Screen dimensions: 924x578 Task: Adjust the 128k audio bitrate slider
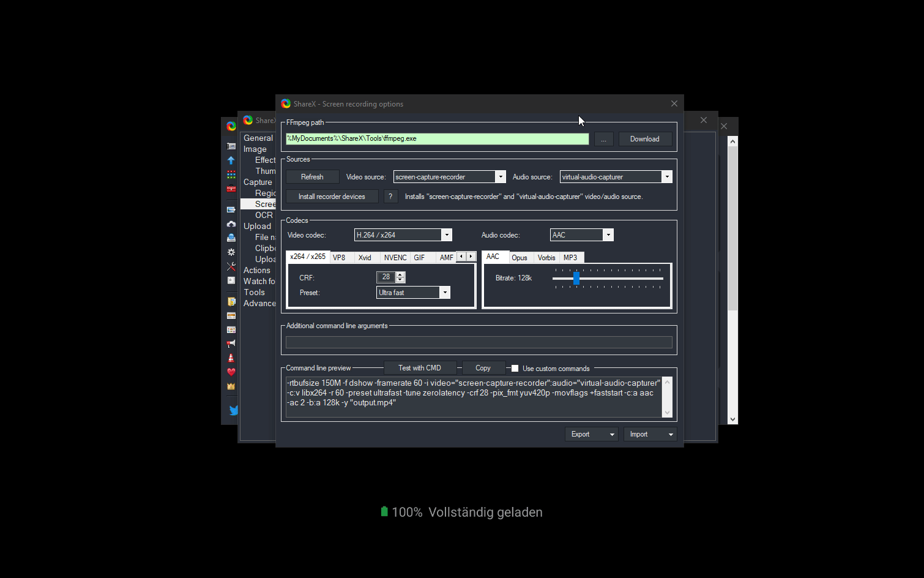click(x=577, y=279)
